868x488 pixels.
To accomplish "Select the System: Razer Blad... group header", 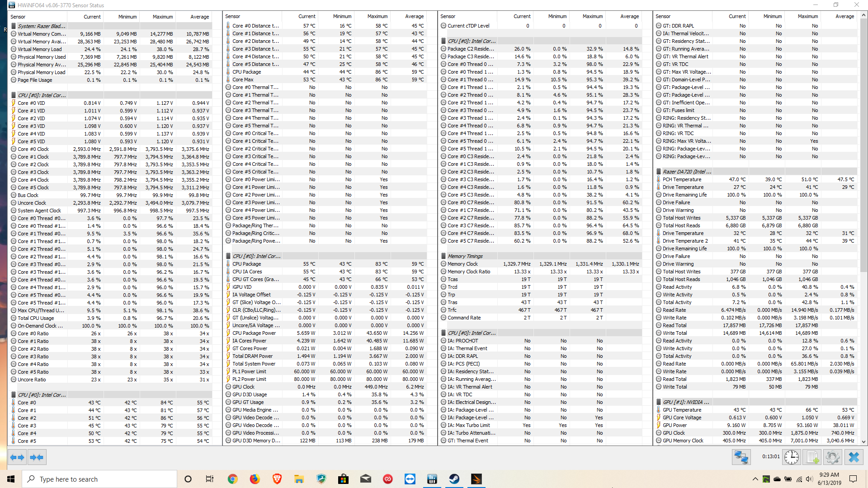I will 111,26.
